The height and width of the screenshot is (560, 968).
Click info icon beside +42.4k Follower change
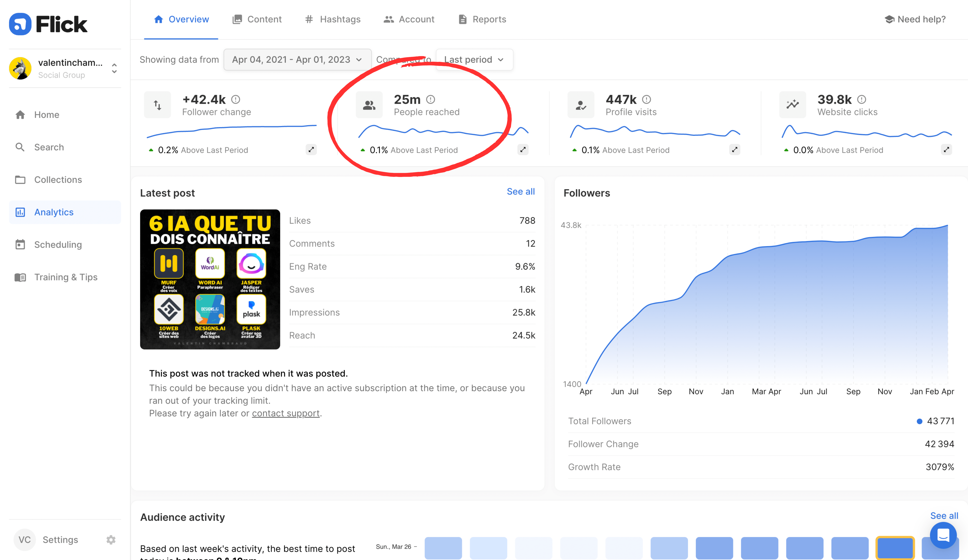click(235, 100)
